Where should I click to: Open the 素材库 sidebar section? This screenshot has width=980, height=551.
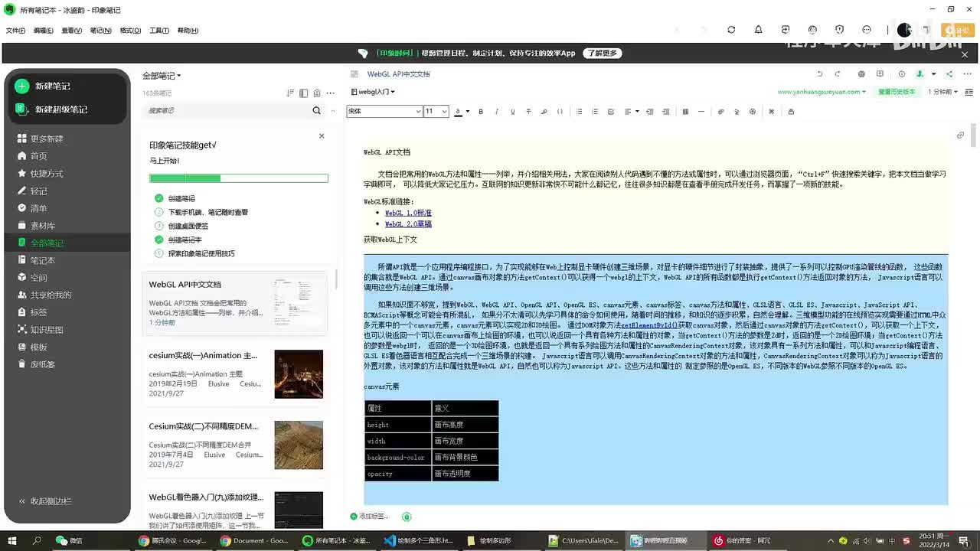coord(36,225)
